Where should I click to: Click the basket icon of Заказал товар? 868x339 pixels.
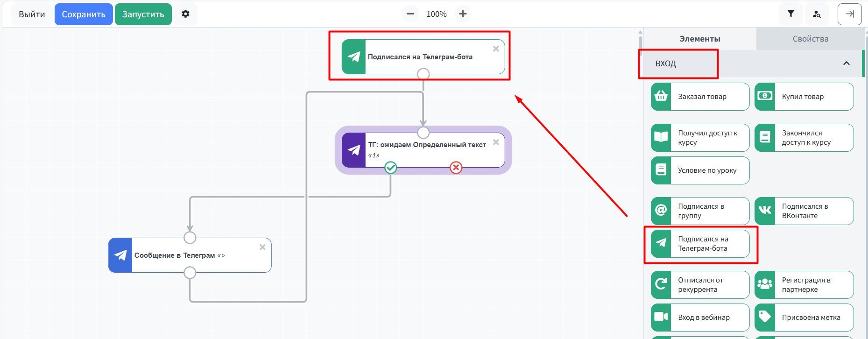[x=661, y=96]
